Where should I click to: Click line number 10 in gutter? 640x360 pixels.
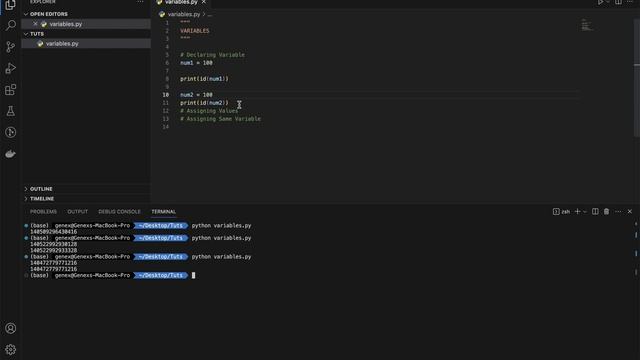coord(166,95)
